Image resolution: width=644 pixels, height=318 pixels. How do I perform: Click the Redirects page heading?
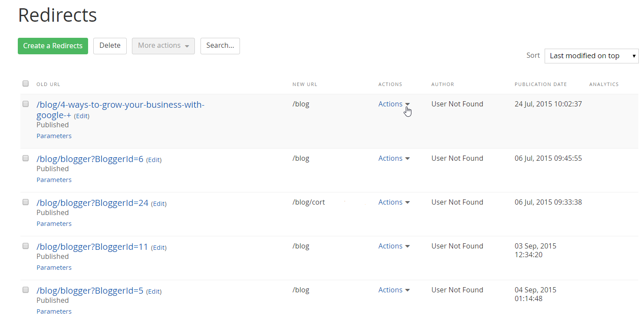point(57,15)
